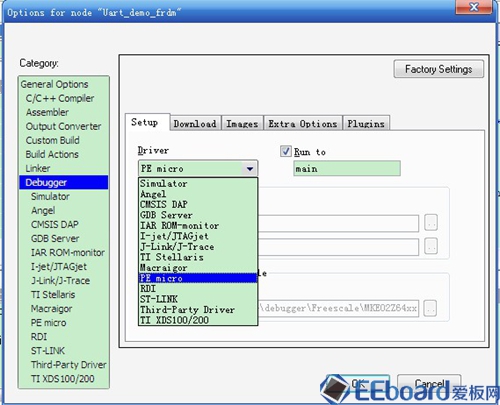Click the Cancel button
The image size is (500, 405).
[x=429, y=384]
